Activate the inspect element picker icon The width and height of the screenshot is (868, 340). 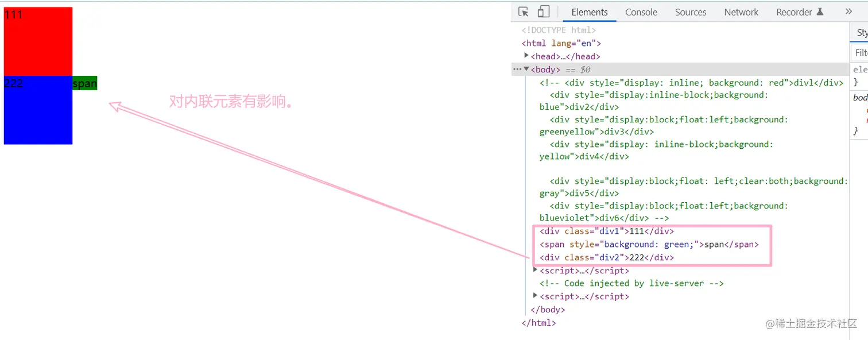point(523,12)
